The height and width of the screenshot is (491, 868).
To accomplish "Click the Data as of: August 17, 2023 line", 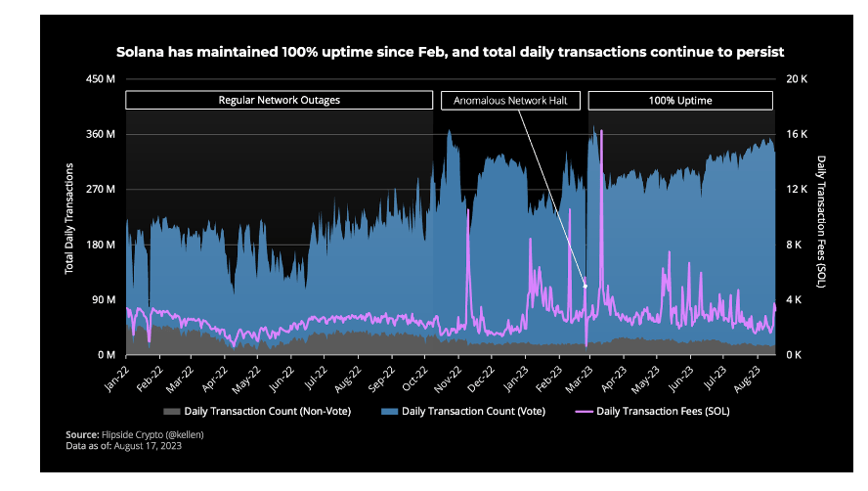I will (x=123, y=446).
